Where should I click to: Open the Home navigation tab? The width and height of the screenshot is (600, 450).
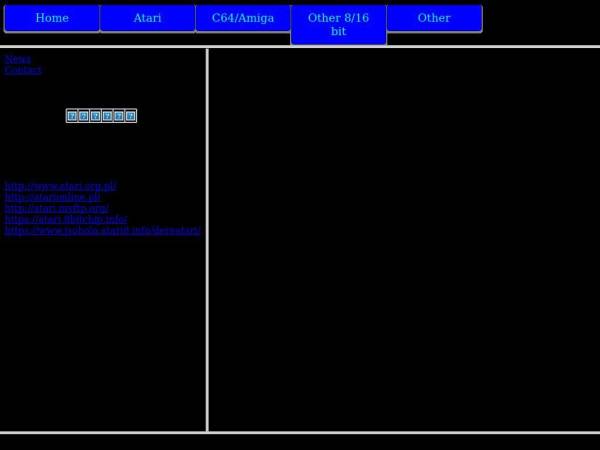pyautogui.click(x=52, y=18)
